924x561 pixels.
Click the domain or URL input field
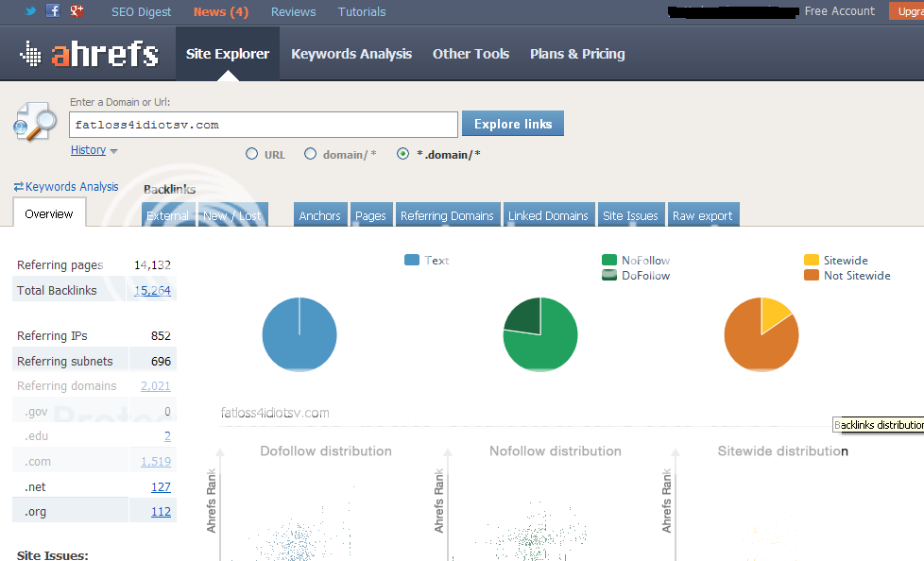pyautogui.click(x=264, y=125)
